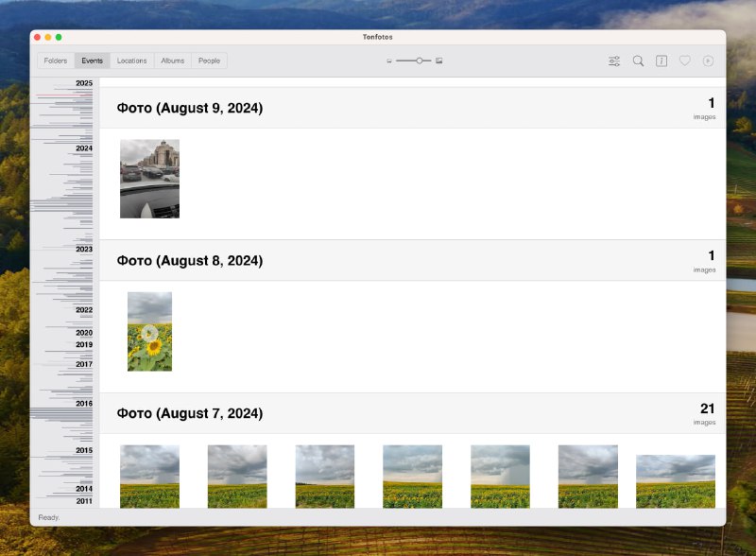Start slideshow with the play icon
This screenshot has height=556, width=756.
pyautogui.click(x=708, y=61)
